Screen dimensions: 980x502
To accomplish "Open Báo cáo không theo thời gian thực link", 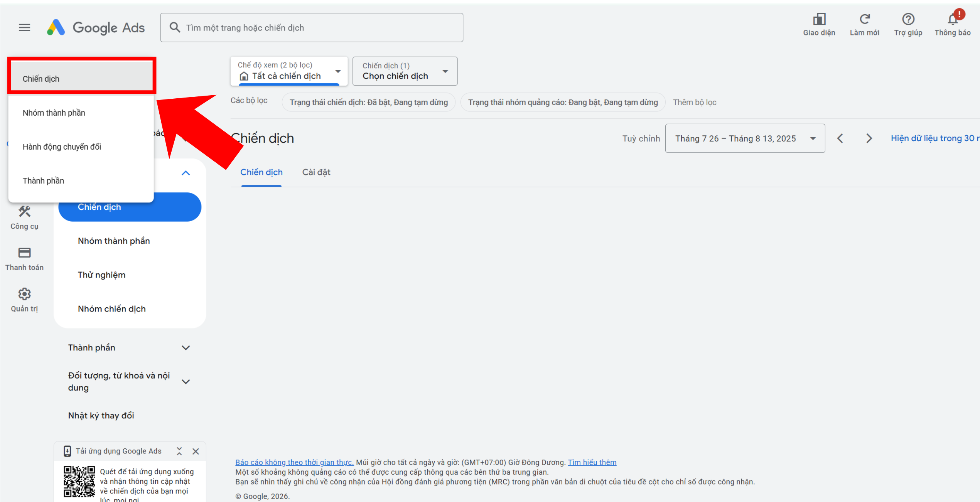I will [294, 462].
